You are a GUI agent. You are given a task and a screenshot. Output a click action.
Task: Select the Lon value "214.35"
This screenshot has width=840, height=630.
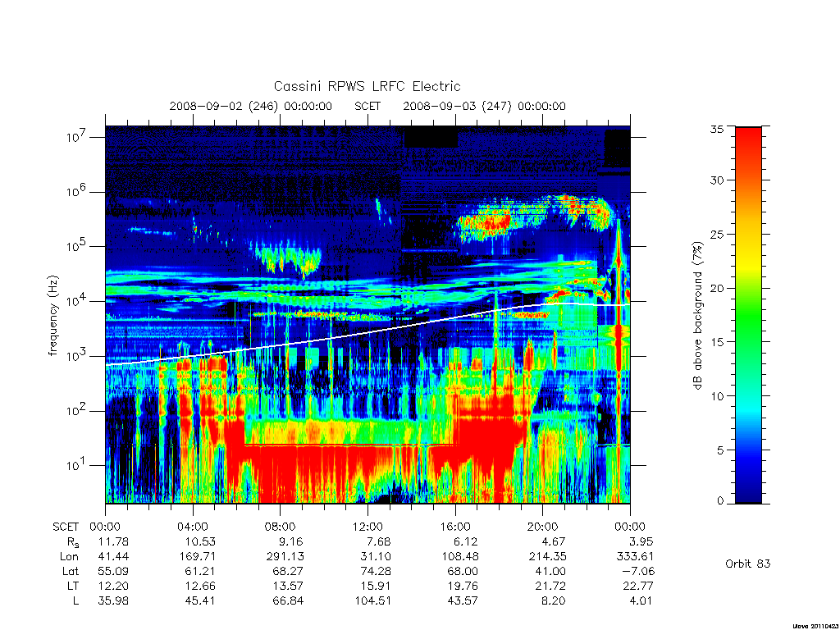coord(547,557)
